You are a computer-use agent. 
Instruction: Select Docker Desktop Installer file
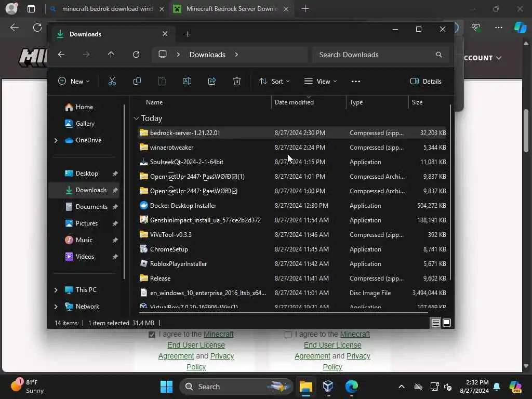pyautogui.click(x=292, y=206)
